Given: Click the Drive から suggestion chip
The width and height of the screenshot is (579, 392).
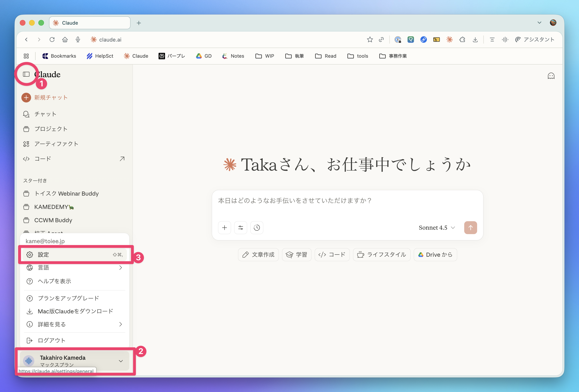Looking at the screenshot, I should coord(435,254).
